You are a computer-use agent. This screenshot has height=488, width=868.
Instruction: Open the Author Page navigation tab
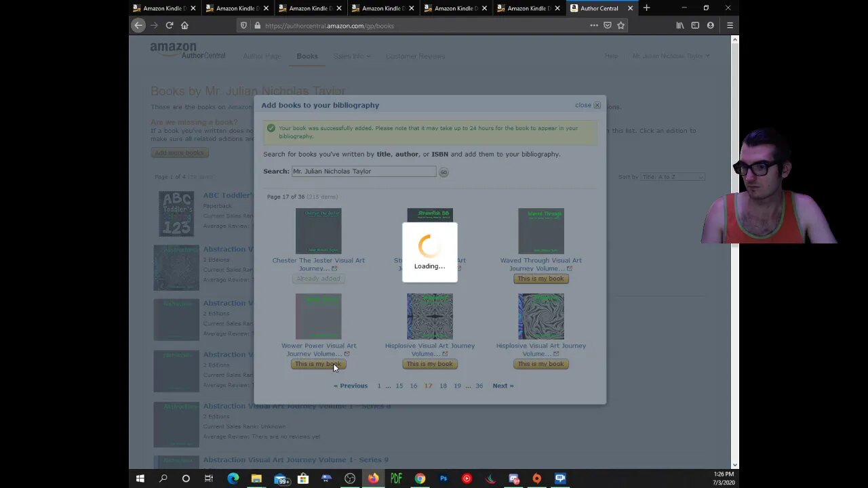[x=262, y=56]
